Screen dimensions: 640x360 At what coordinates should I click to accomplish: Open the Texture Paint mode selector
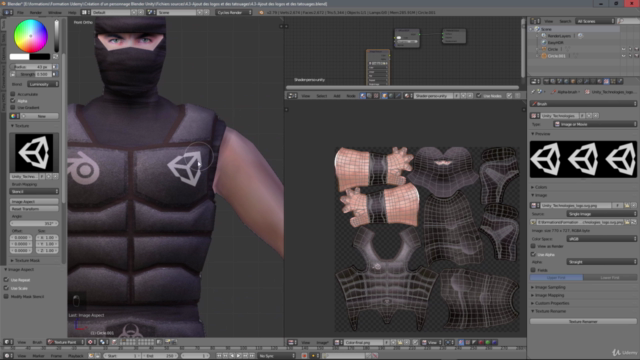coord(66,342)
